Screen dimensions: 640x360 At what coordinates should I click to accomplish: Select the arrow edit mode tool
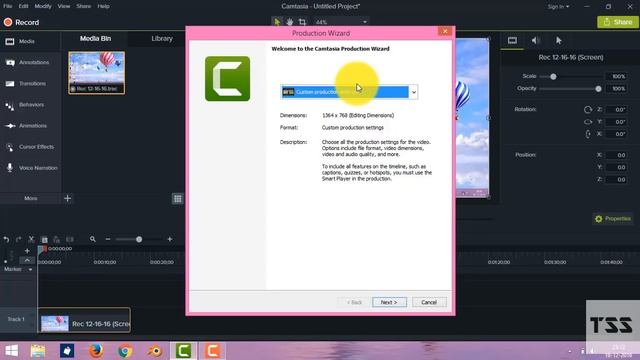pyautogui.click(x=277, y=22)
